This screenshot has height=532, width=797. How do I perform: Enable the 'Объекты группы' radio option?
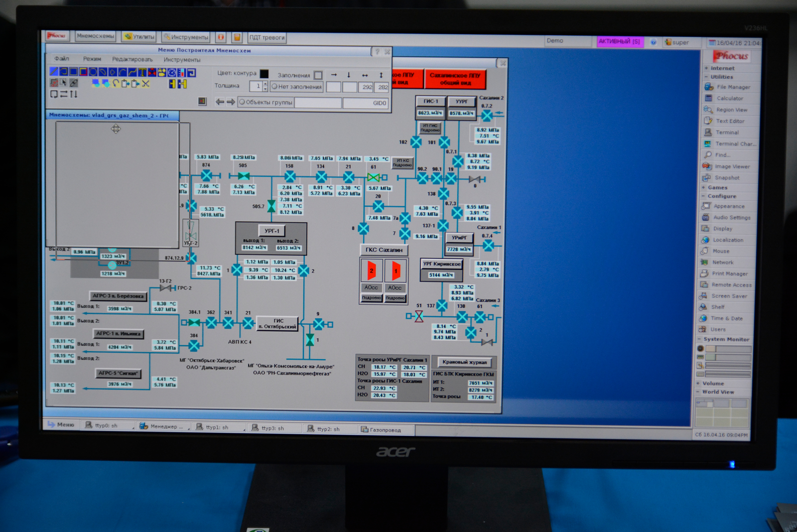[x=242, y=102]
